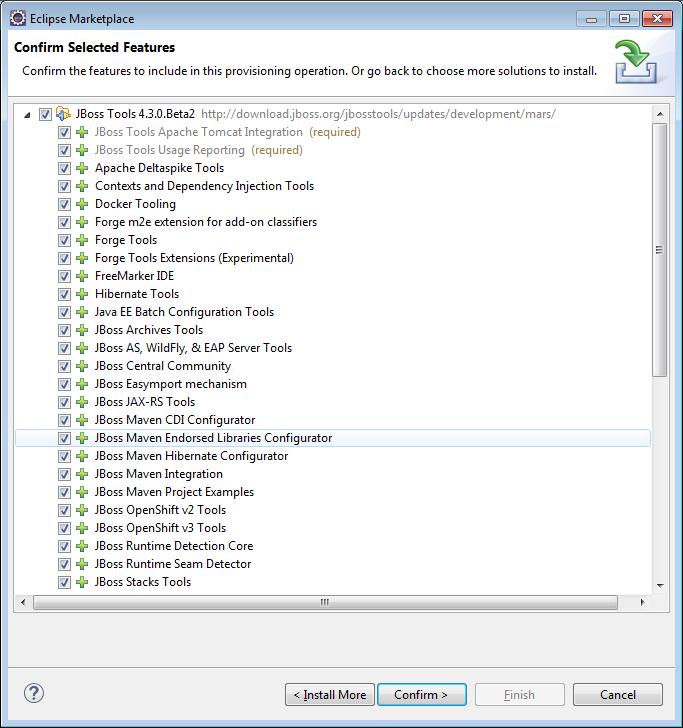Viewport: 683px width, 728px height.
Task: Toggle the Docker Tooling checkbox
Action: (64, 204)
